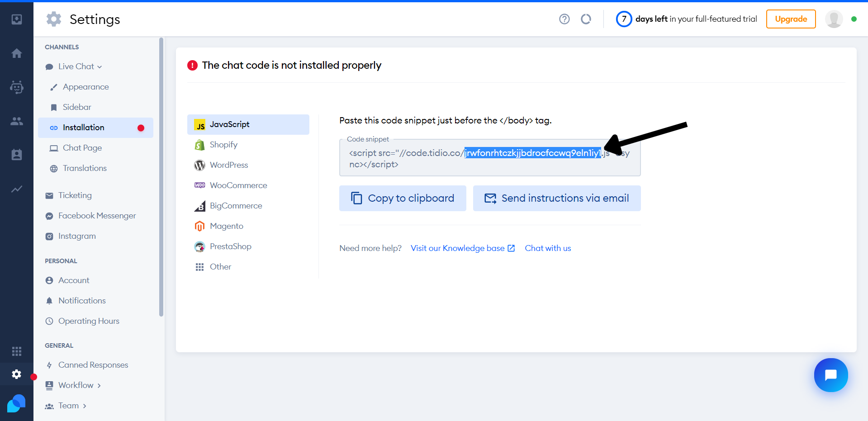Open the apps grid icon in left rail
This screenshot has height=421, width=868.
(x=17, y=351)
